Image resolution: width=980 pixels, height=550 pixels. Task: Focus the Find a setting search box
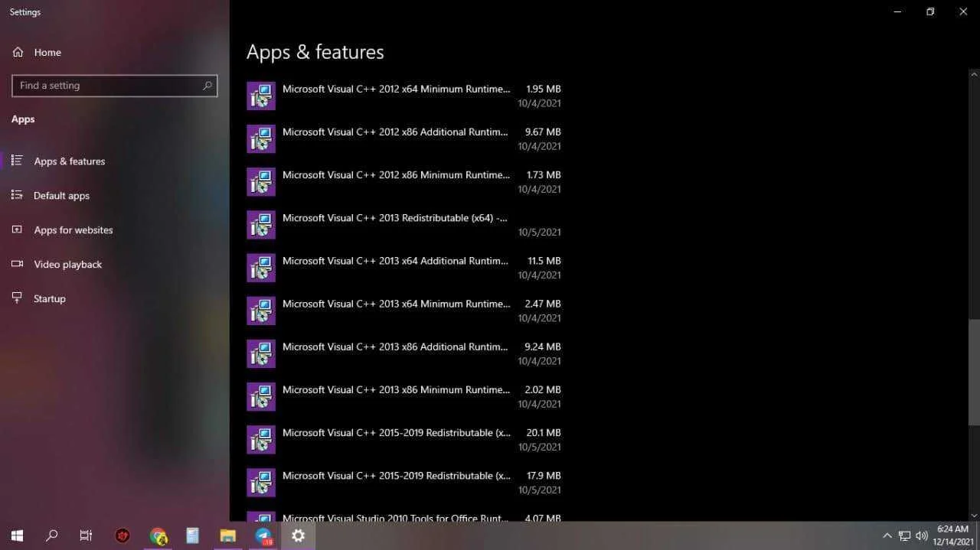tap(115, 86)
